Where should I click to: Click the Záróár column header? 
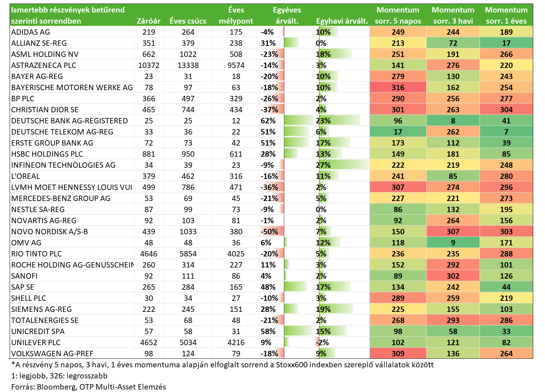[x=148, y=21]
